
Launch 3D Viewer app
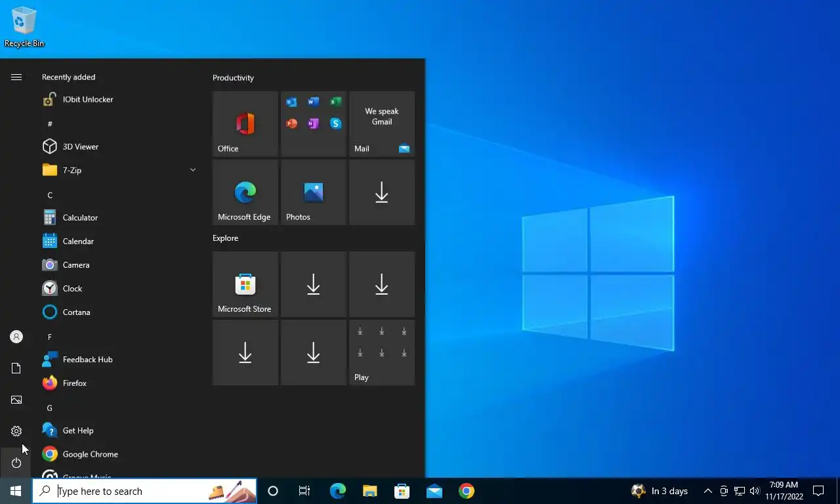[x=119, y=146]
